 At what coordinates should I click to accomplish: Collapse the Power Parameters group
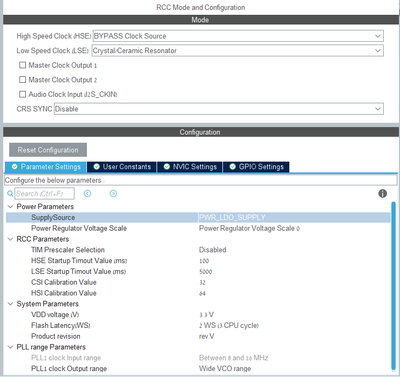[10, 207]
